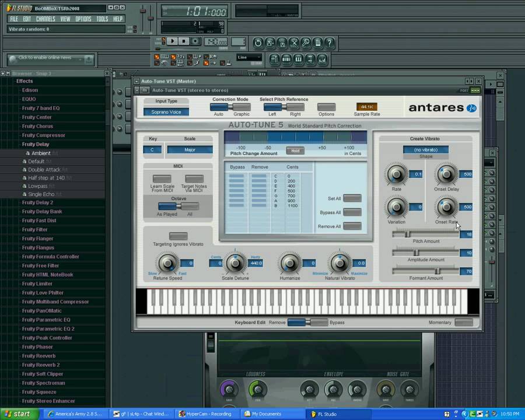Screen dimensions: 525x420
Task: Click Learn Scale From MIDI button
Action: (162, 179)
